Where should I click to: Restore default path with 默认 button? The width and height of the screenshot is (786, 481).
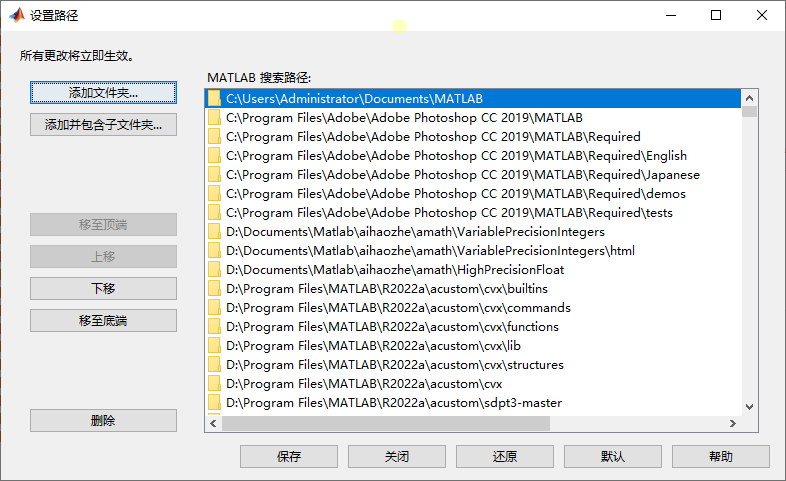[613, 456]
